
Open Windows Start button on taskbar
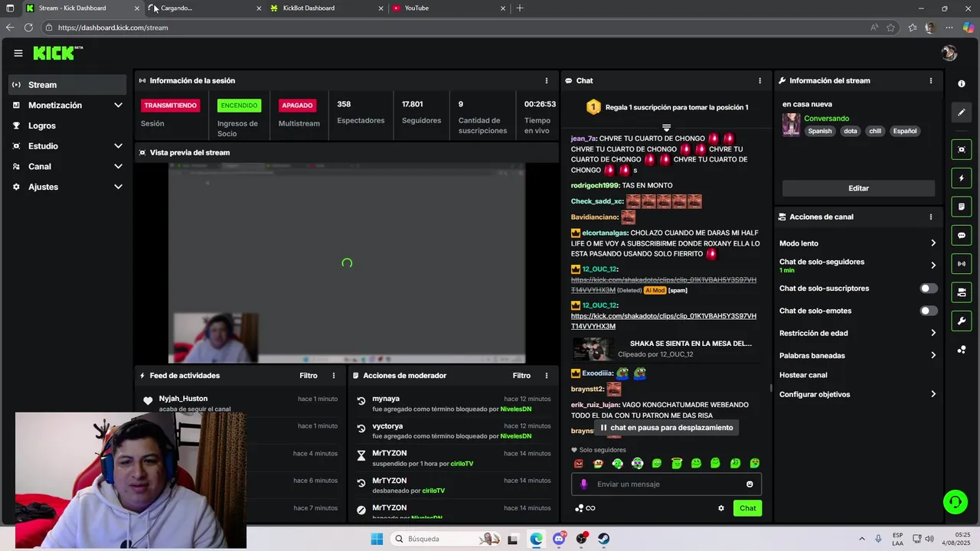(377, 539)
